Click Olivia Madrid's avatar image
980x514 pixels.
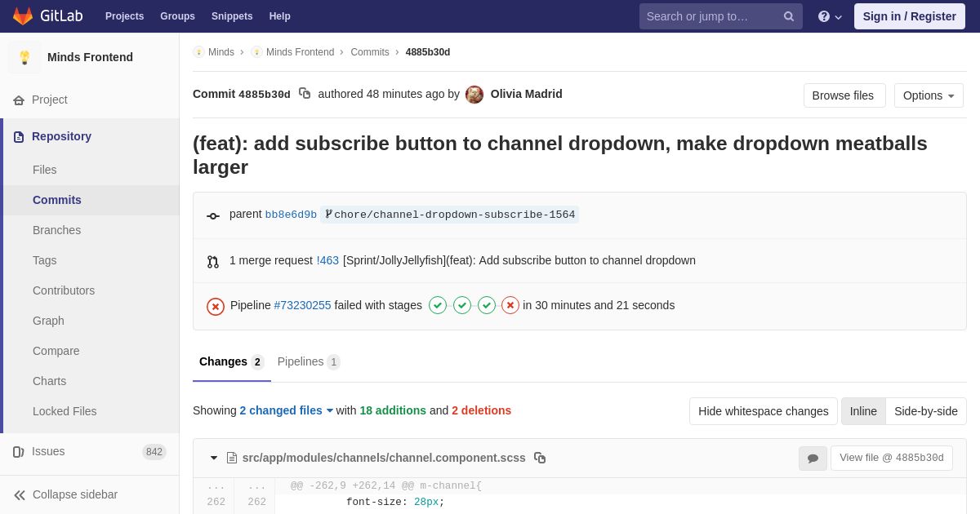(474, 95)
